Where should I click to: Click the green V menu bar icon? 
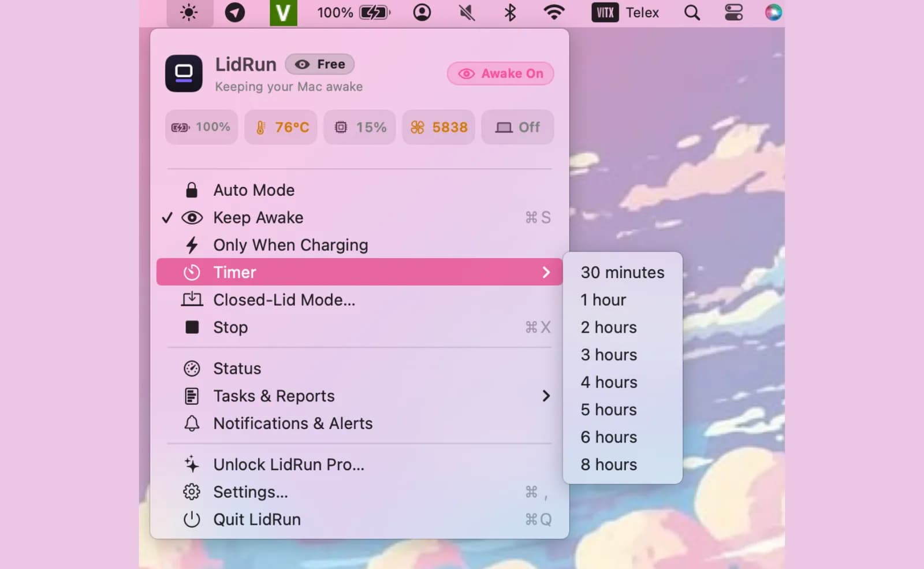pyautogui.click(x=283, y=13)
